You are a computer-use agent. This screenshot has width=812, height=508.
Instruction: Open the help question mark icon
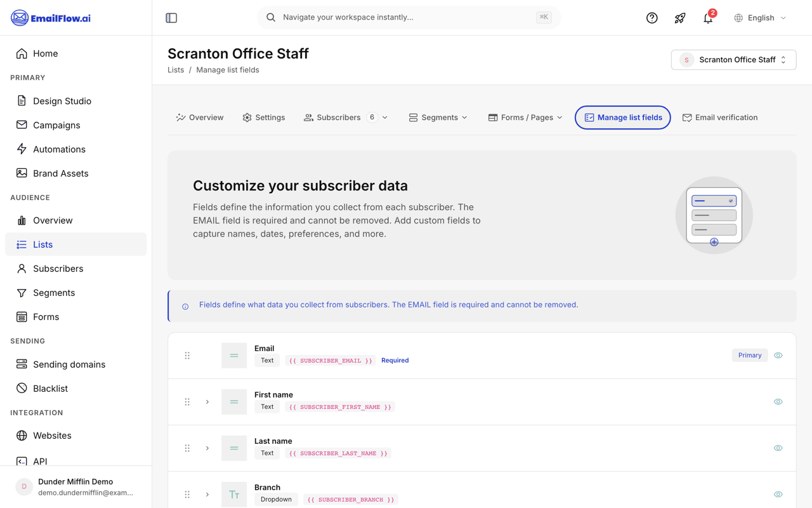pyautogui.click(x=652, y=18)
